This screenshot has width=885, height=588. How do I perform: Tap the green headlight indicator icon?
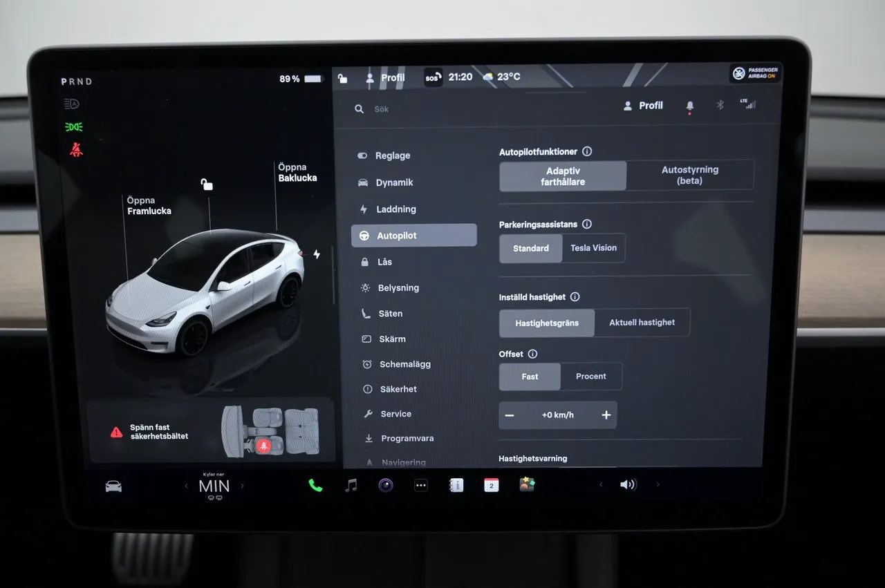pyautogui.click(x=73, y=127)
